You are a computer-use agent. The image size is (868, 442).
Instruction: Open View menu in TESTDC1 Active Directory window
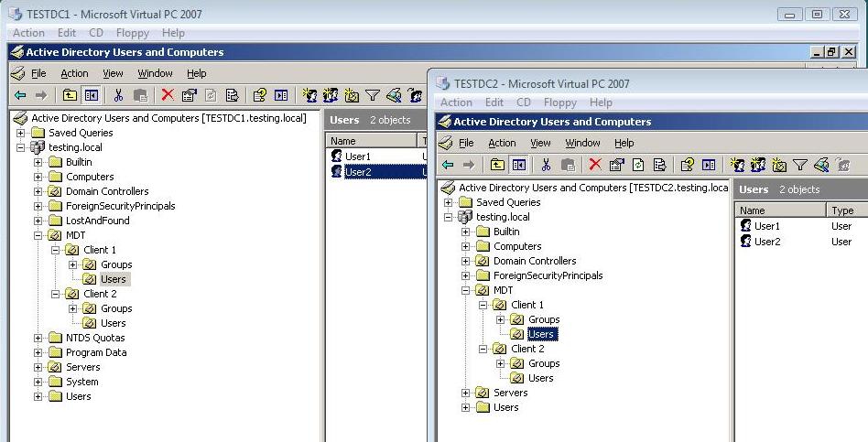tap(113, 73)
